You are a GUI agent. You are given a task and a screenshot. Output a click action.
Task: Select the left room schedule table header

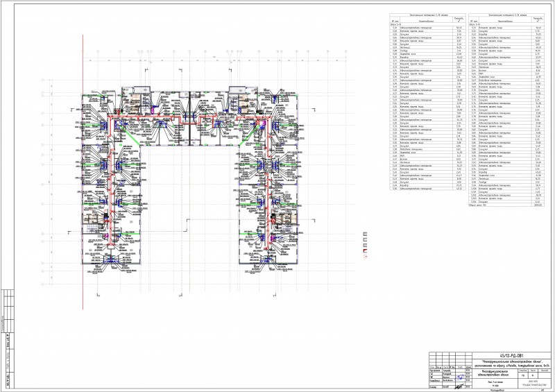pos(428,15)
